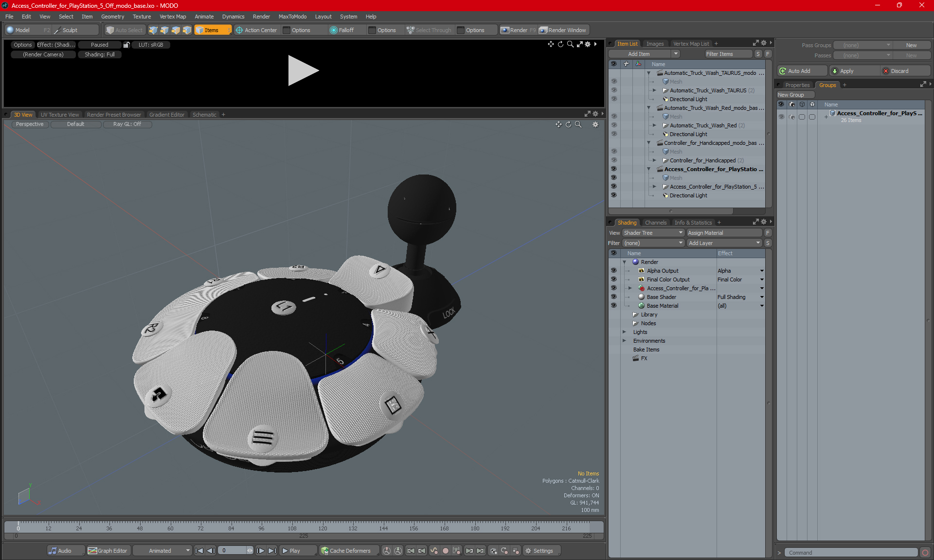Click the record keyframe red circle

click(x=445, y=551)
